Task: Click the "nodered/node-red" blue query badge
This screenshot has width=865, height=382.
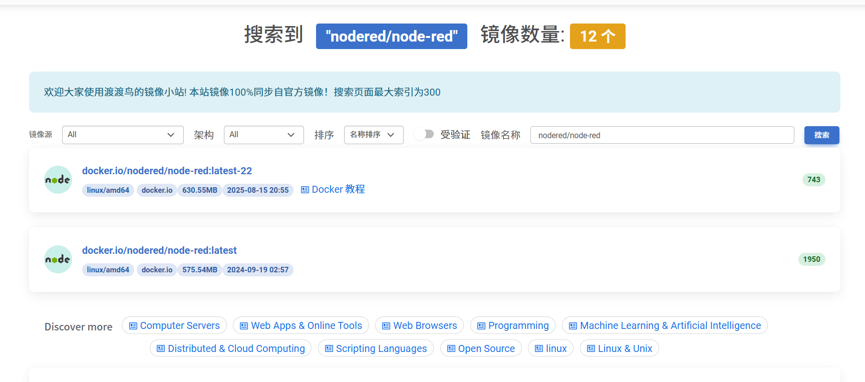Action: click(392, 36)
